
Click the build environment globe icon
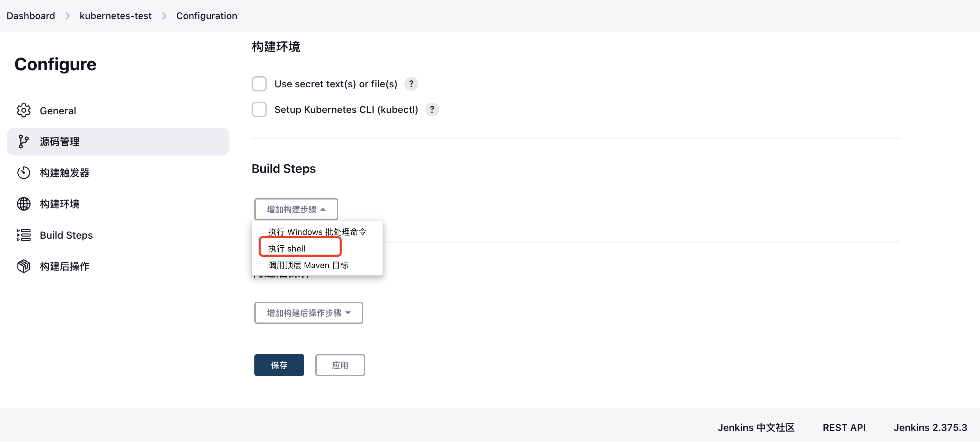[x=24, y=204]
